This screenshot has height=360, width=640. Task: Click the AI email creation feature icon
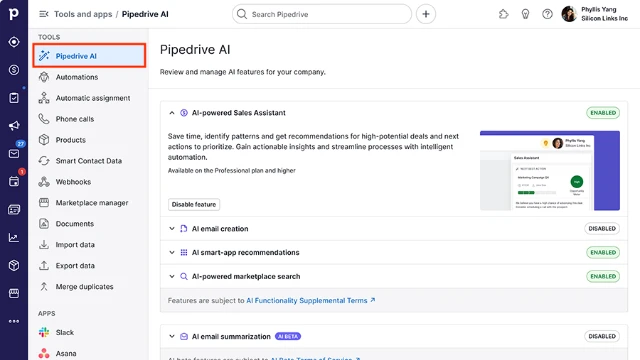pos(184,229)
